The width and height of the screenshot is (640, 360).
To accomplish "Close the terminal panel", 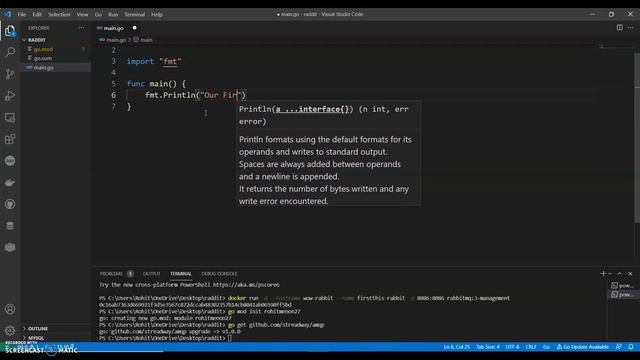I will (x=630, y=273).
